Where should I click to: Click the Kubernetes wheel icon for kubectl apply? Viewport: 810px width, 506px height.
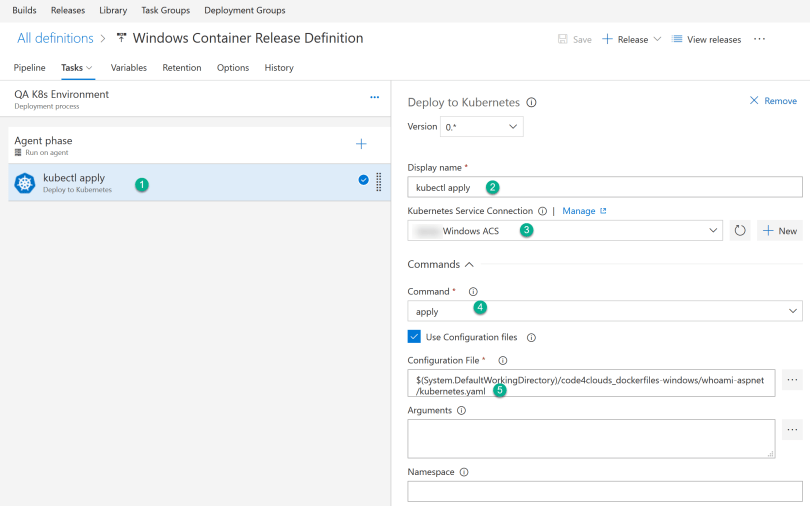pos(24,183)
